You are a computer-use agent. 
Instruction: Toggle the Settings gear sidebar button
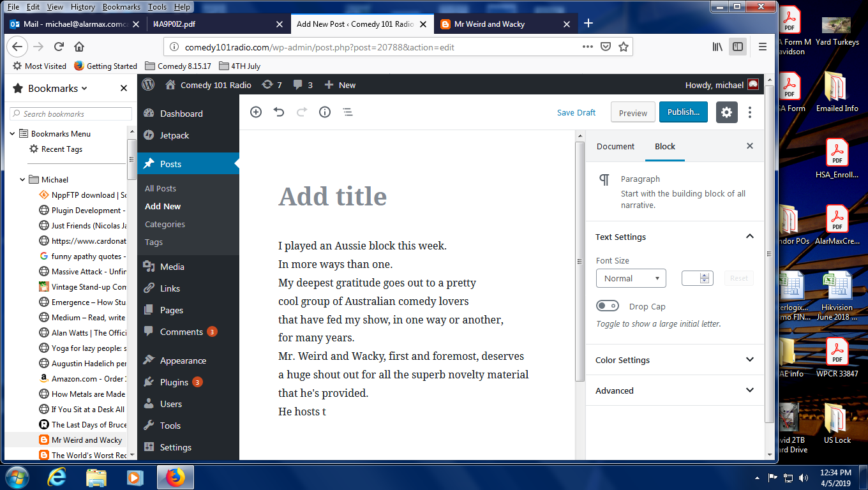(726, 112)
